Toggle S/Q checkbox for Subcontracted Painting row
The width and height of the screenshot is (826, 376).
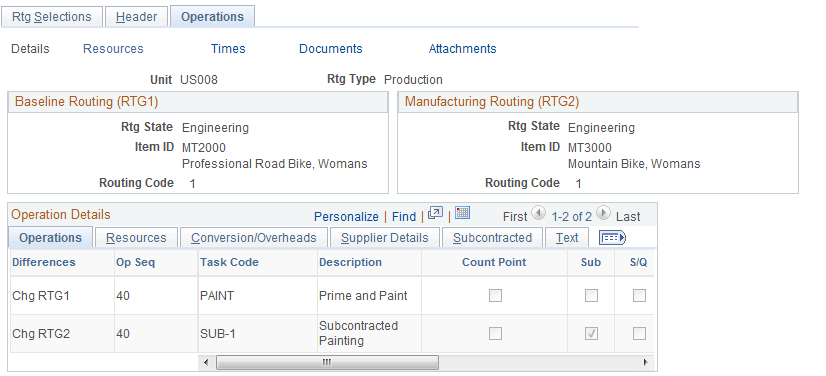639,334
